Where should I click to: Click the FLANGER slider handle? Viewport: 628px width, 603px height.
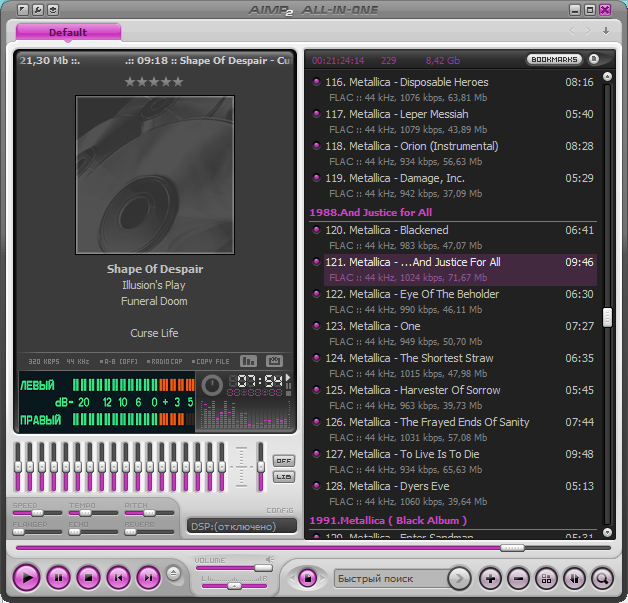pos(18,532)
